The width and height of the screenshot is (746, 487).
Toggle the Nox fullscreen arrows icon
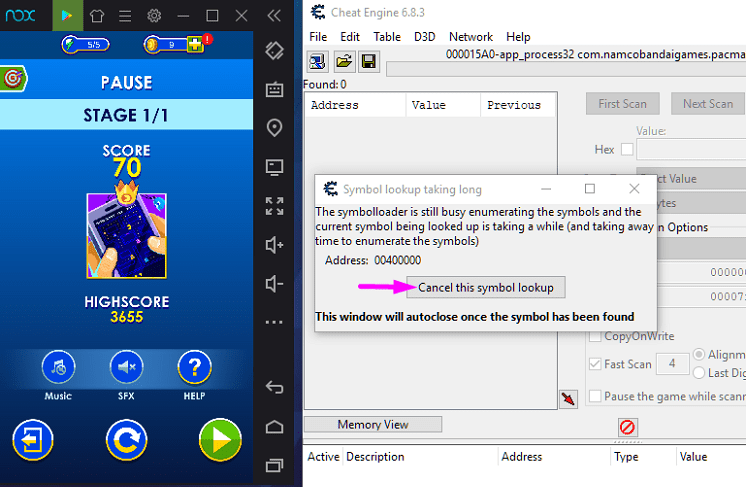[x=275, y=206]
